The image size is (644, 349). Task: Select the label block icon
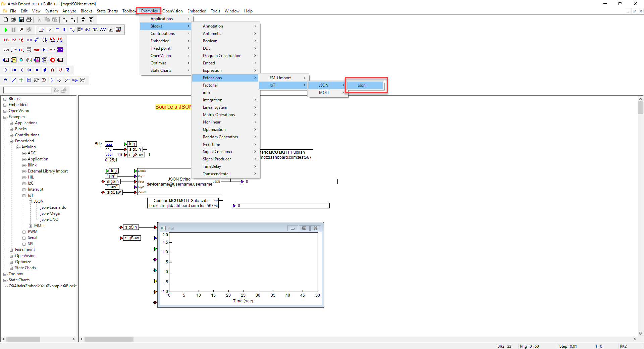(x=6, y=50)
